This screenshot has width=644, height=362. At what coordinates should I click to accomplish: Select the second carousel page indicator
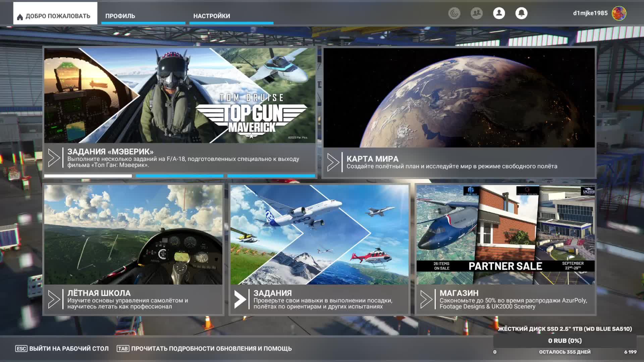[179, 176]
